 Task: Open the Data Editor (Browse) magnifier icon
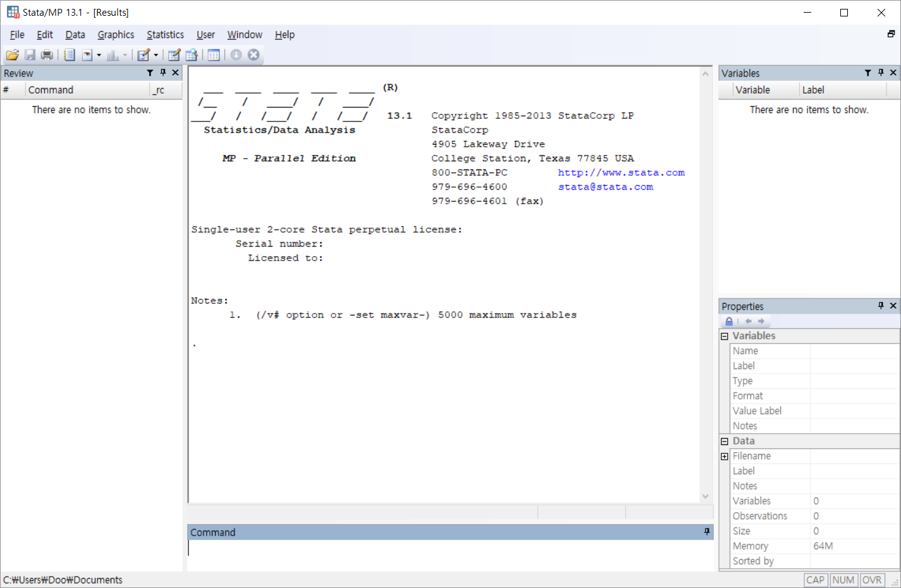point(192,55)
